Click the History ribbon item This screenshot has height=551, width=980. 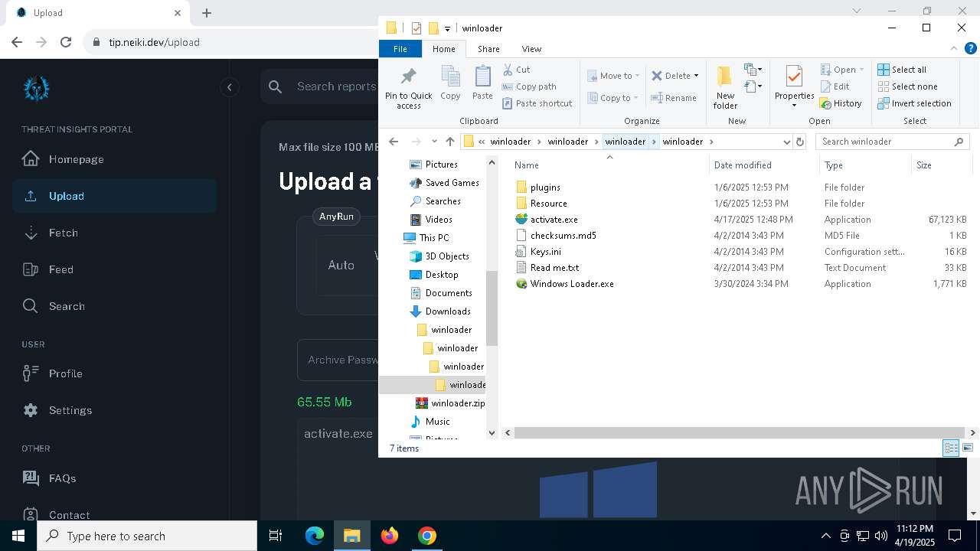click(x=841, y=103)
